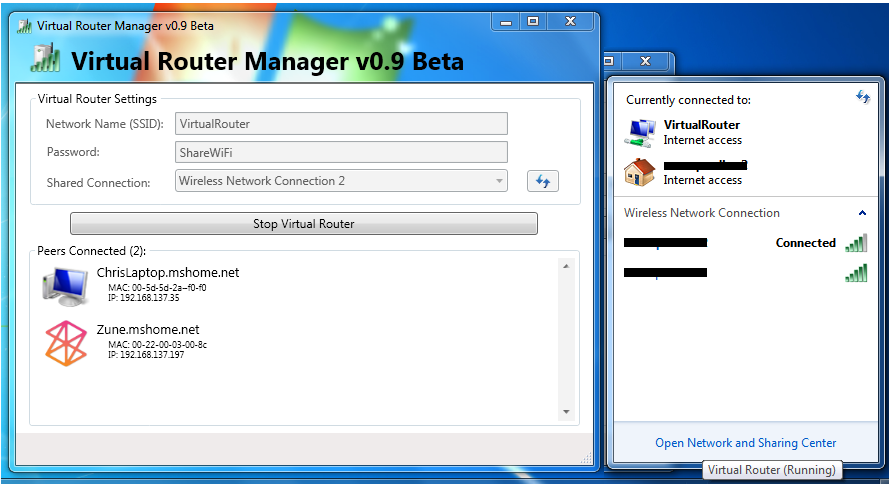Refresh network list in the flyout corner
The width and height of the screenshot is (889, 484).
click(x=862, y=97)
